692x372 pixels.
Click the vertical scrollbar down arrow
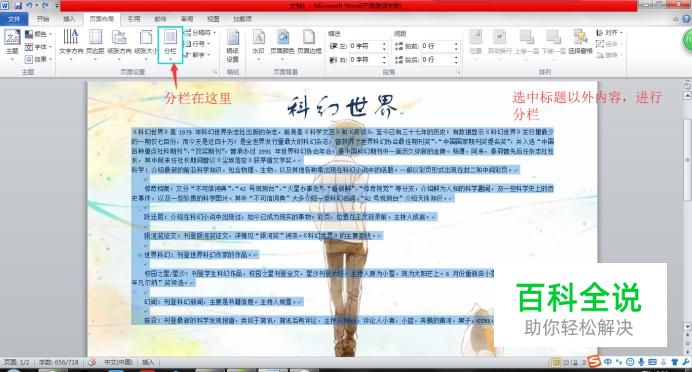pos(687,327)
